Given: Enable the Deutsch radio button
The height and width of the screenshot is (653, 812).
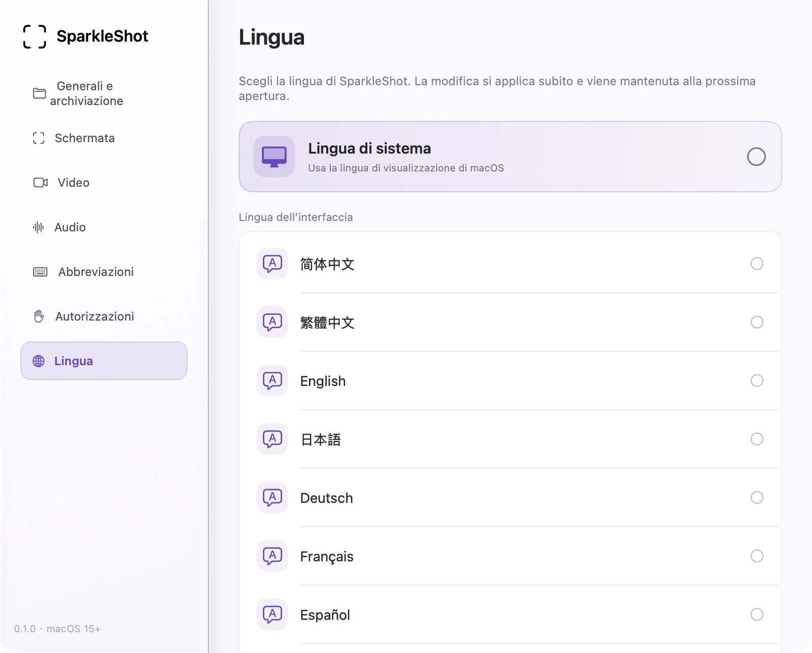Looking at the screenshot, I should click(757, 497).
